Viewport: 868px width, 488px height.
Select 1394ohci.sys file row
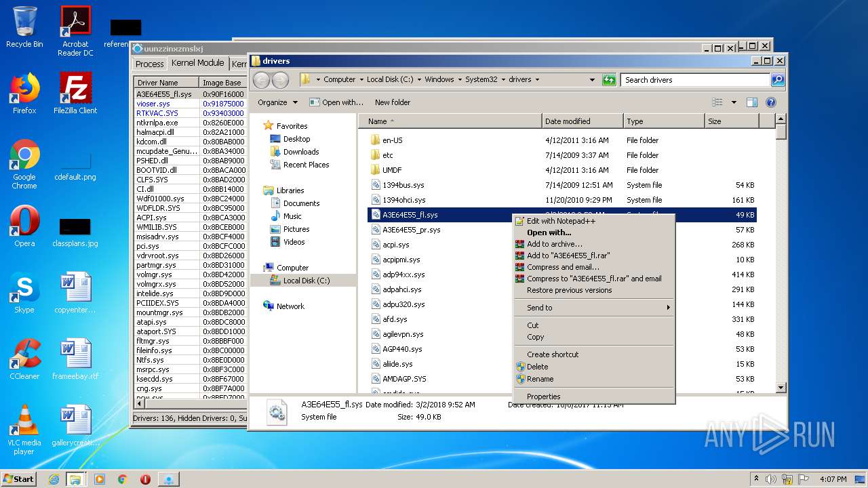(562, 200)
